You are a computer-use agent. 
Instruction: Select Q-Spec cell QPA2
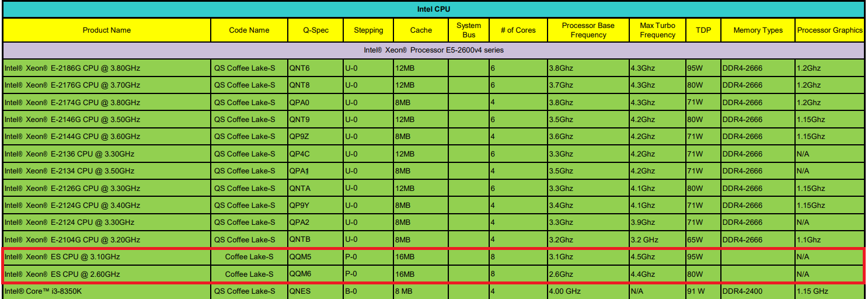pos(315,222)
